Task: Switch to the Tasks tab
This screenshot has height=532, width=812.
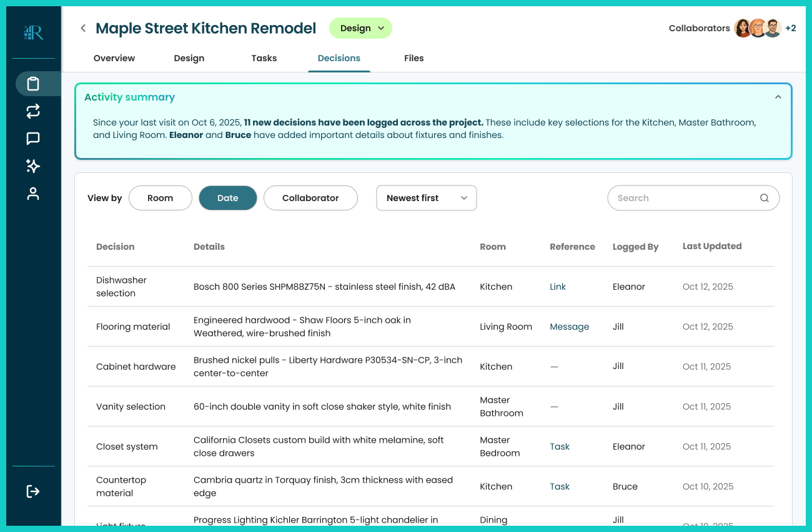Action: click(264, 58)
